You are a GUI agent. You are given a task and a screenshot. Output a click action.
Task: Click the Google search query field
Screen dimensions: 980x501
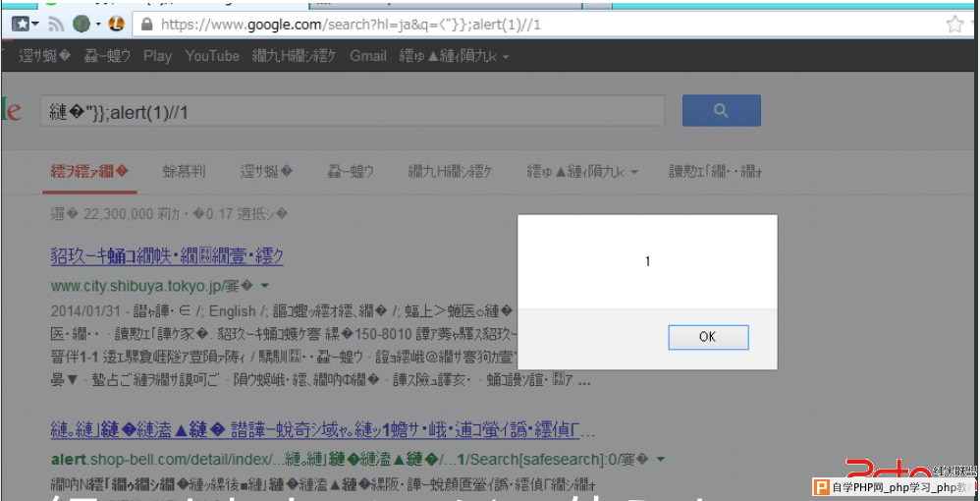353,112
